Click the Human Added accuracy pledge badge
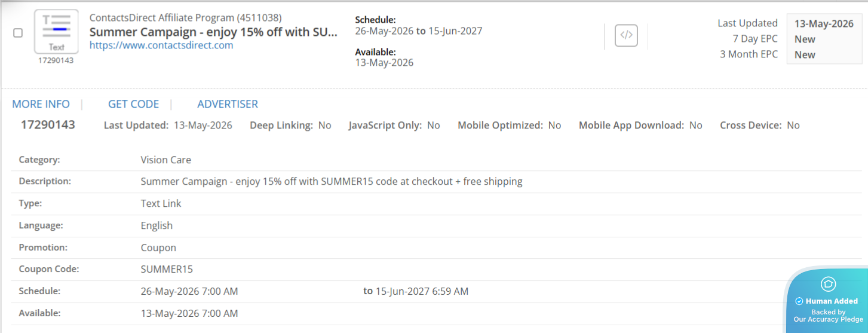The width and height of the screenshot is (868, 333). (828, 300)
